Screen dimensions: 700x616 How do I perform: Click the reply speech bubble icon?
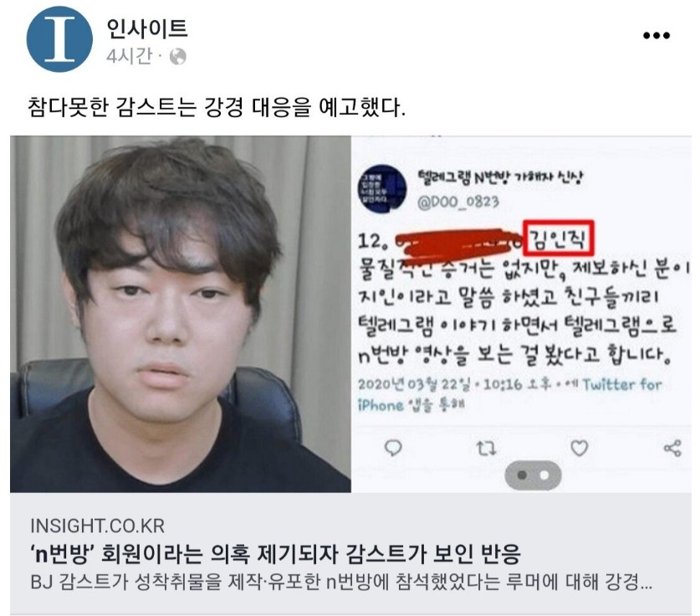tap(393, 448)
